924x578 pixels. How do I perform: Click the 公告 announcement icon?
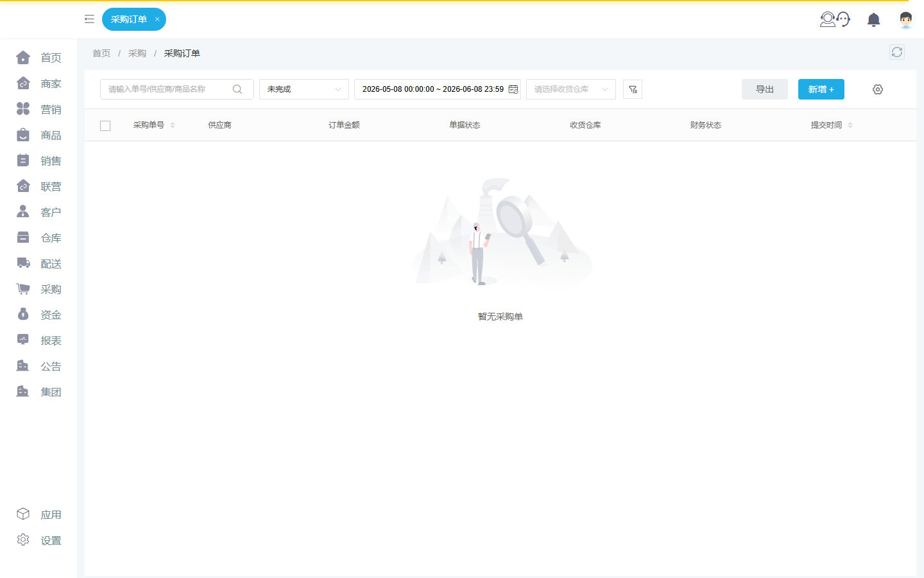click(x=23, y=366)
